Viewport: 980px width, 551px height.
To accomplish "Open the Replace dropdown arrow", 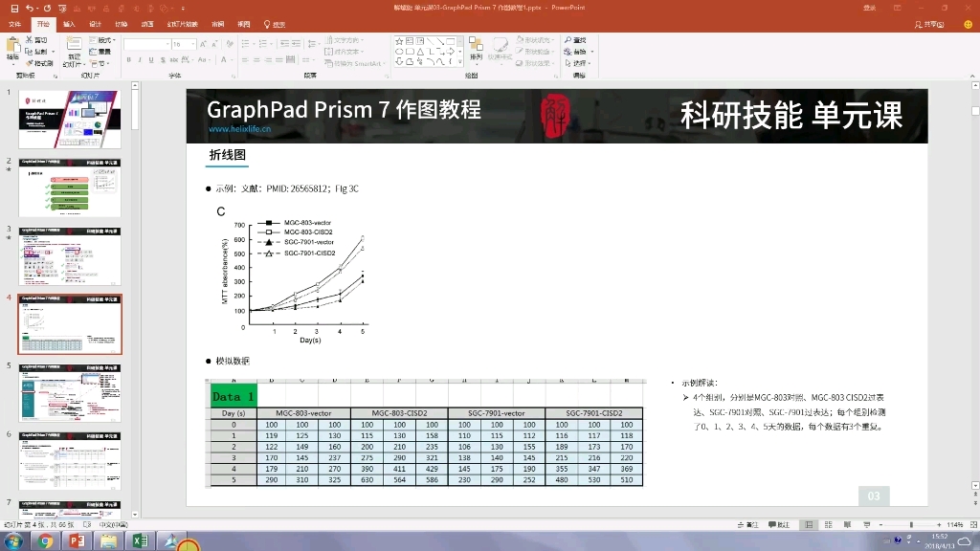I will (x=591, y=52).
